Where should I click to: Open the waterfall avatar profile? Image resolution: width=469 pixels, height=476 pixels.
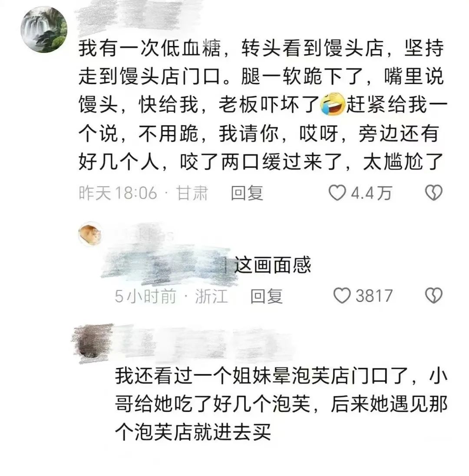click(x=44, y=30)
